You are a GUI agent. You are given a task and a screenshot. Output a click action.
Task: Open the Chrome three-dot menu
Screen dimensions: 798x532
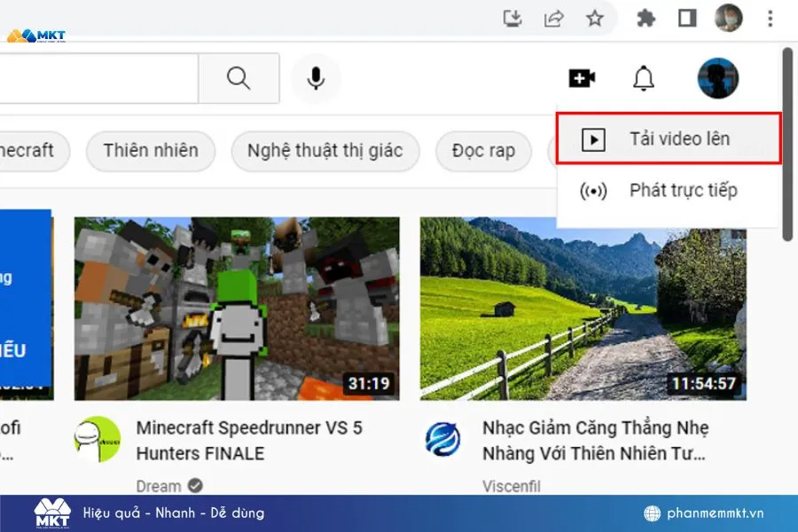pyautogui.click(x=768, y=18)
